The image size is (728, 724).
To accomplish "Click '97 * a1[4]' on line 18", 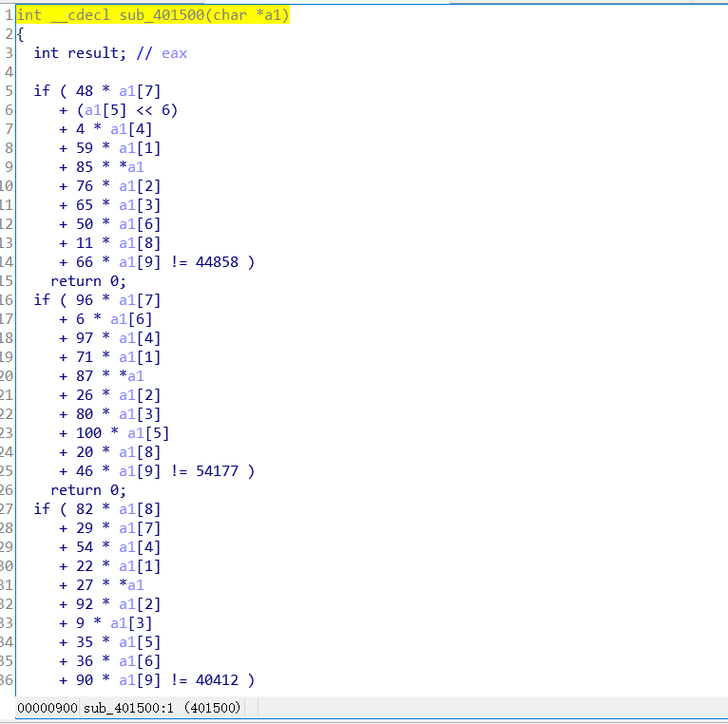I will [119, 338].
